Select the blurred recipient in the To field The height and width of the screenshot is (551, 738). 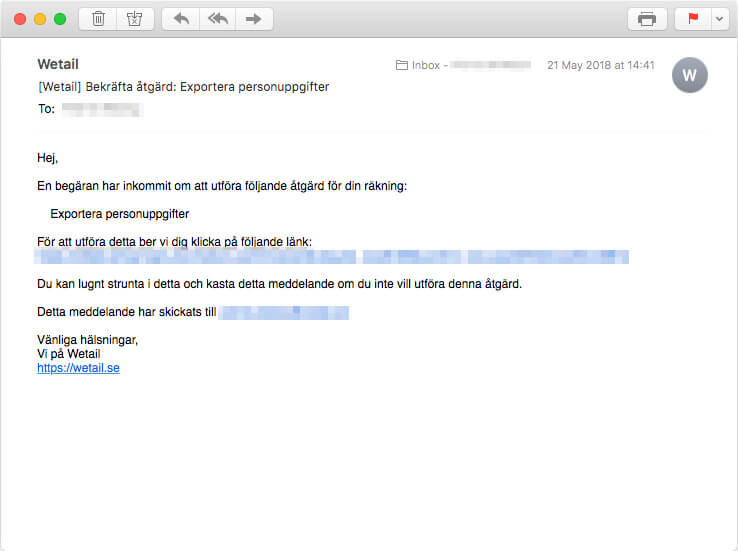tap(102, 109)
